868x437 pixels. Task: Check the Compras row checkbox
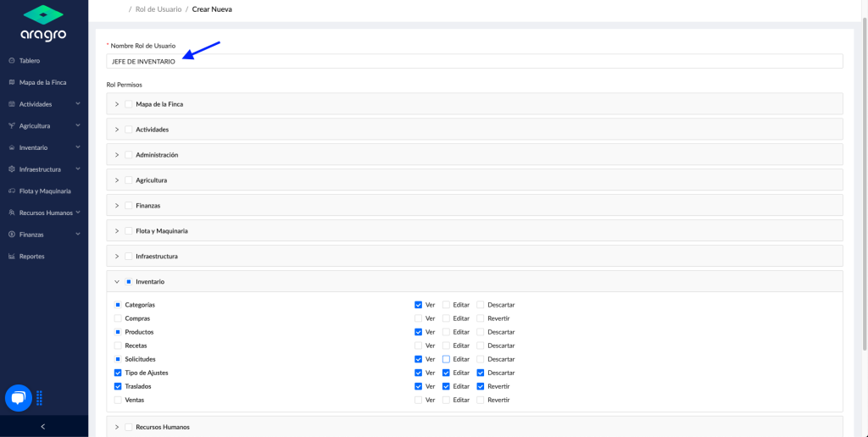pos(118,318)
